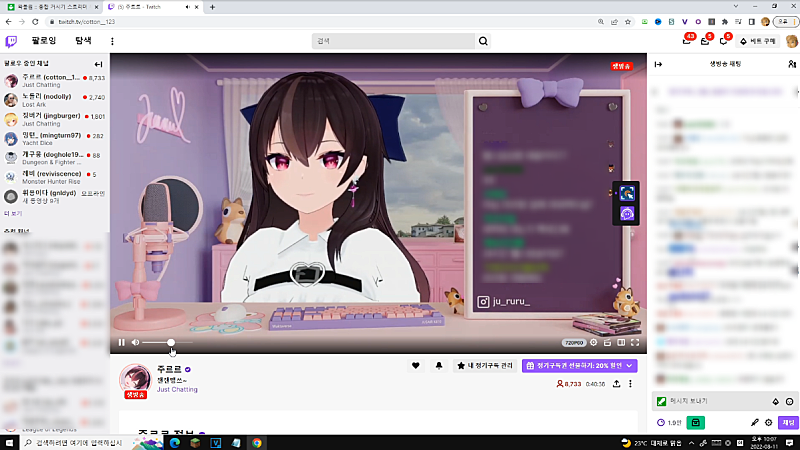Open Microsoft Edge from taskbar
The width and height of the screenshot is (800, 450).
point(174,443)
